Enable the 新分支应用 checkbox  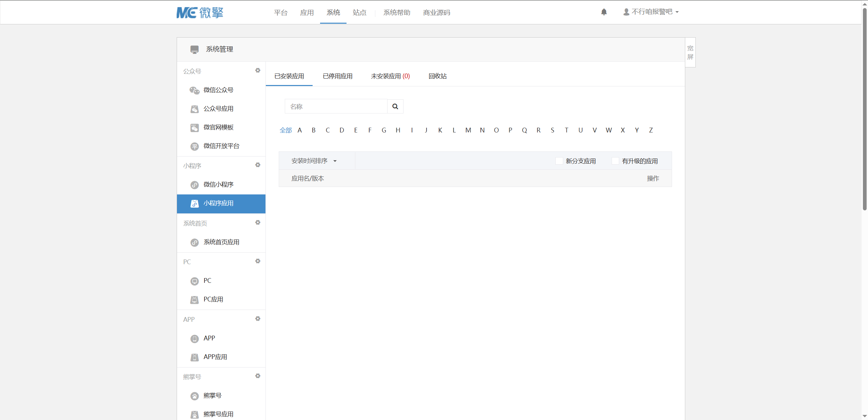pyautogui.click(x=559, y=161)
